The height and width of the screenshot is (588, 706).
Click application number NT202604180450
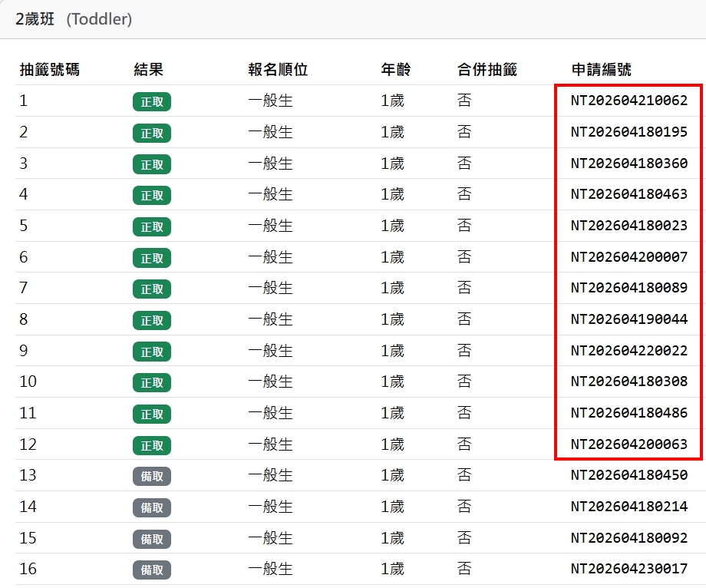coord(629,475)
